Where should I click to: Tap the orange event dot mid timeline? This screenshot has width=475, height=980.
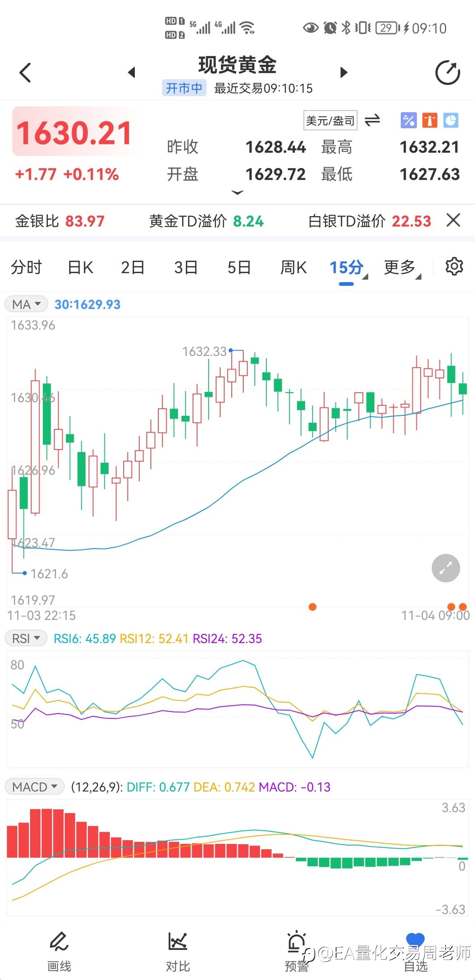tap(313, 607)
